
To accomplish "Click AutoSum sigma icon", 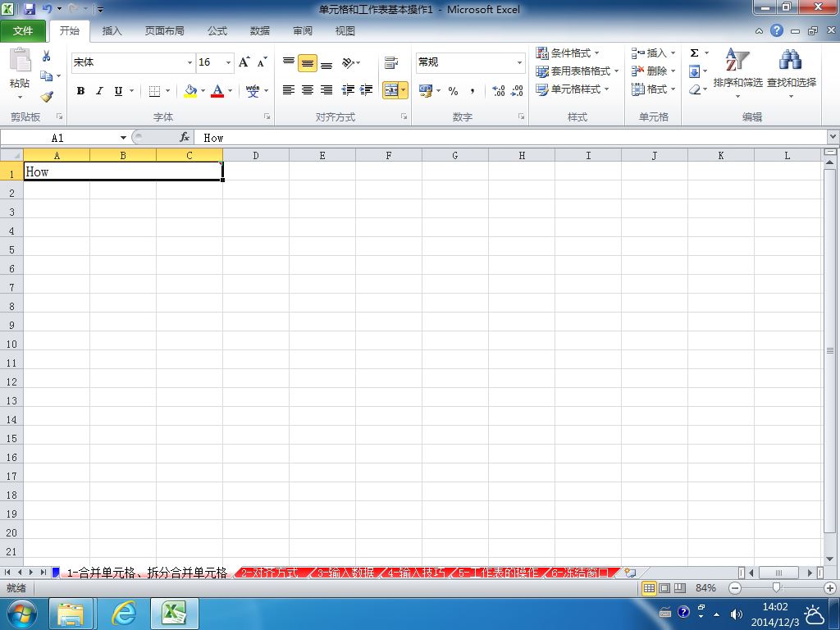I will point(694,52).
